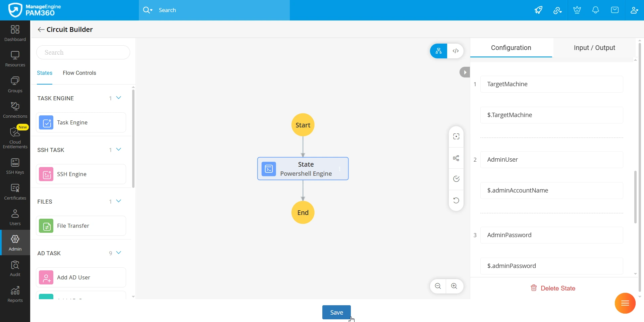Screen dimensions: 644x322
Task: Click Delete State link
Action: pos(553,288)
